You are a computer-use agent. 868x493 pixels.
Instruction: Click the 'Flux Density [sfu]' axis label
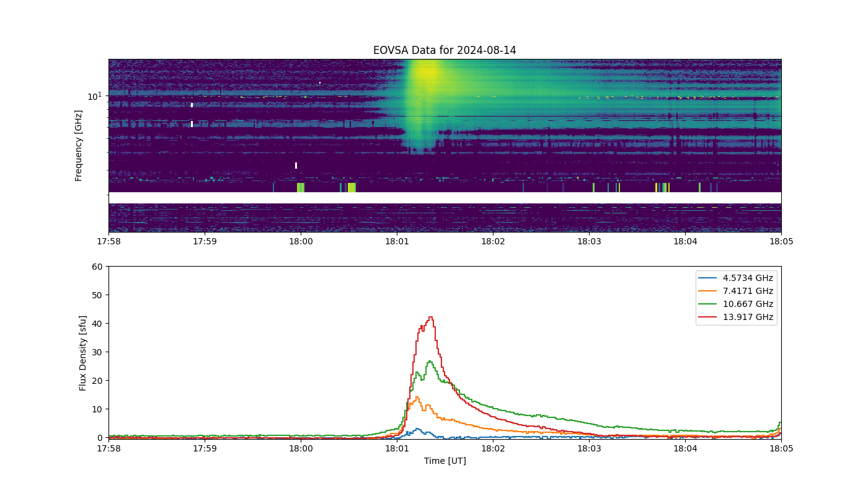(x=83, y=352)
